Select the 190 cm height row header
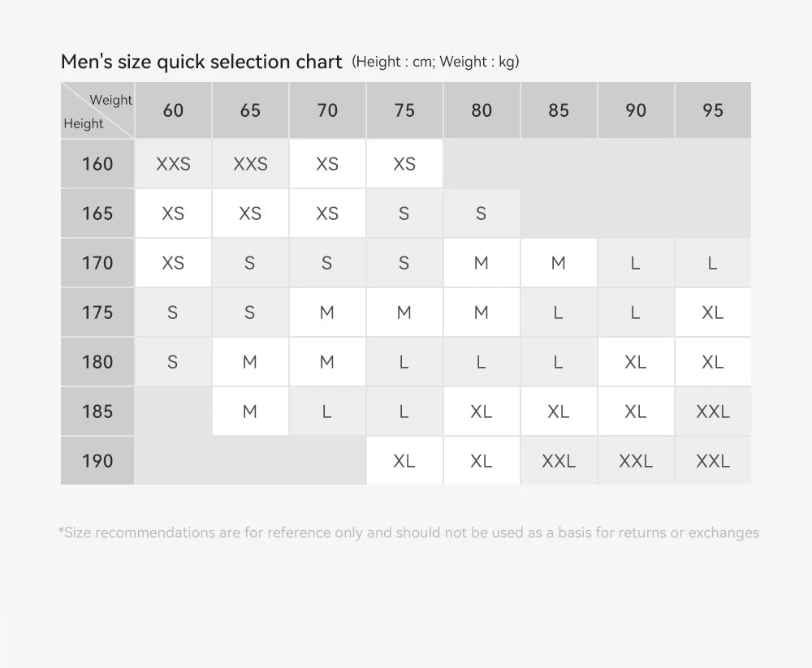Viewport: 812px width, 668px height. pos(97,461)
